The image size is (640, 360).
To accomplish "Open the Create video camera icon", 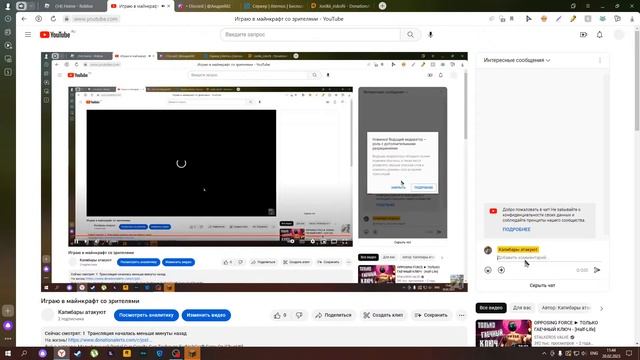I will [583, 35].
